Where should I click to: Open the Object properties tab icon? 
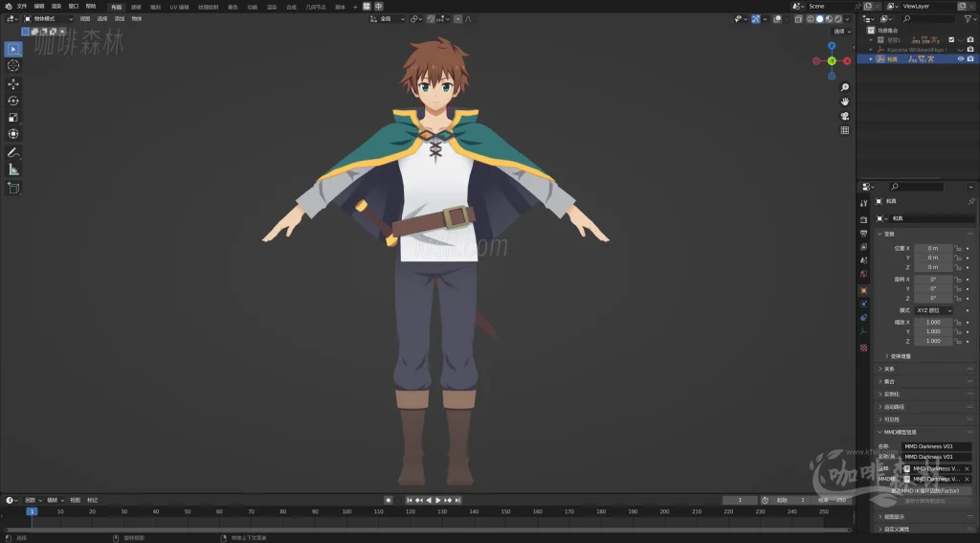(864, 290)
